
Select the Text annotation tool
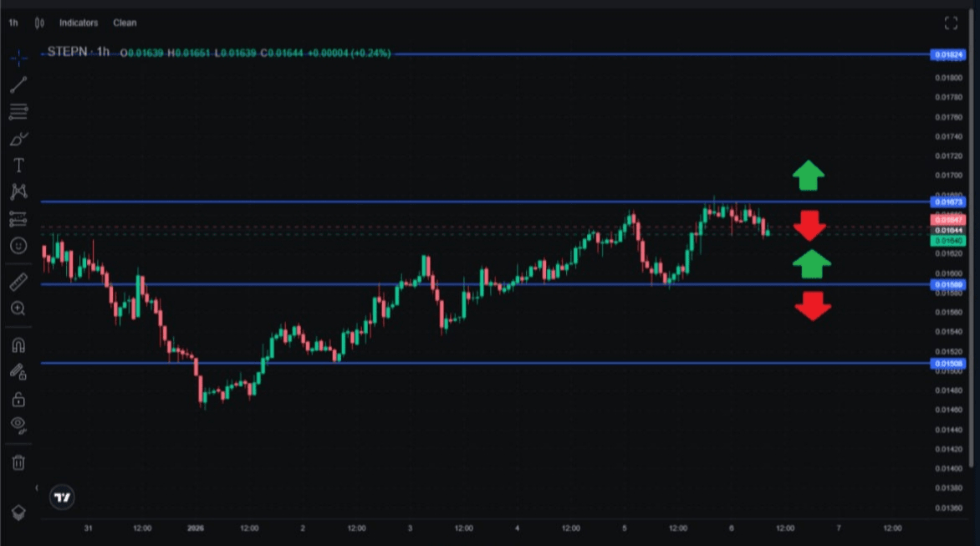[18, 166]
